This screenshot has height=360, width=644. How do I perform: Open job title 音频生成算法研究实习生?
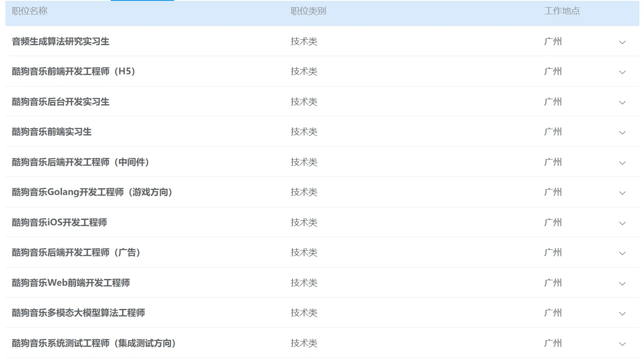60,41
